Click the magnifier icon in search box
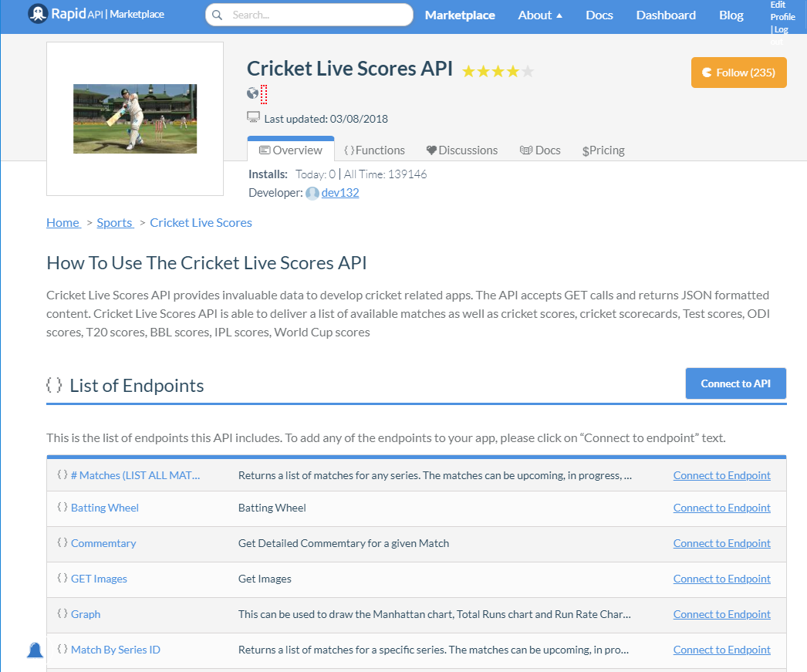The height and width of the screenshot is (672, 807). 218,15
